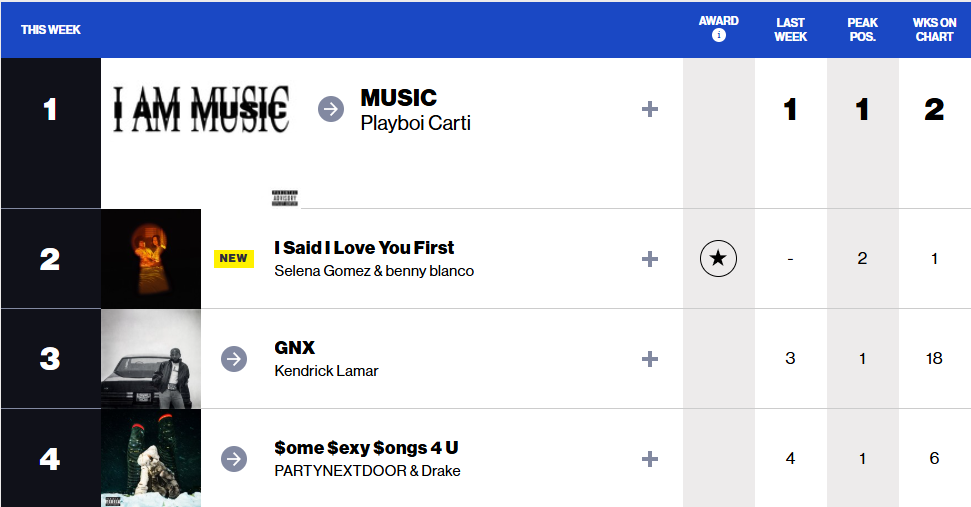
Task: Click the arrow icon beside GNX
Action: coord(234,359)
